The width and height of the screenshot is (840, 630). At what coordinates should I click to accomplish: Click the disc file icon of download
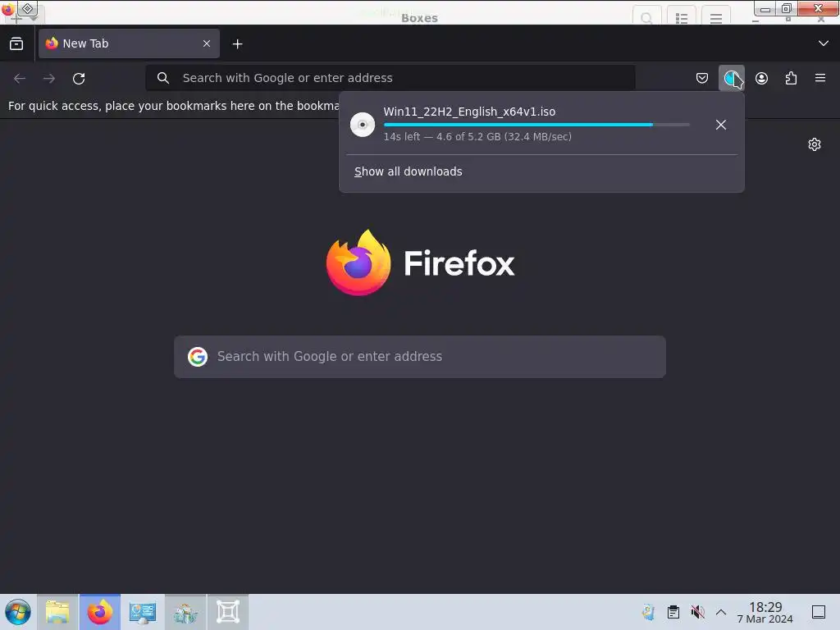[x=363, y=125]
